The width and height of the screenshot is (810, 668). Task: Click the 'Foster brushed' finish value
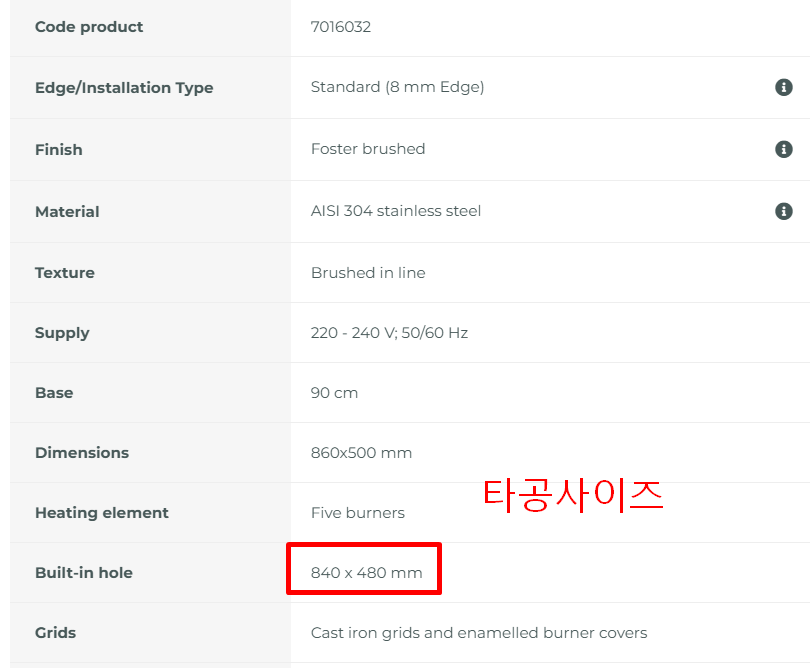[x=368, y=149]
